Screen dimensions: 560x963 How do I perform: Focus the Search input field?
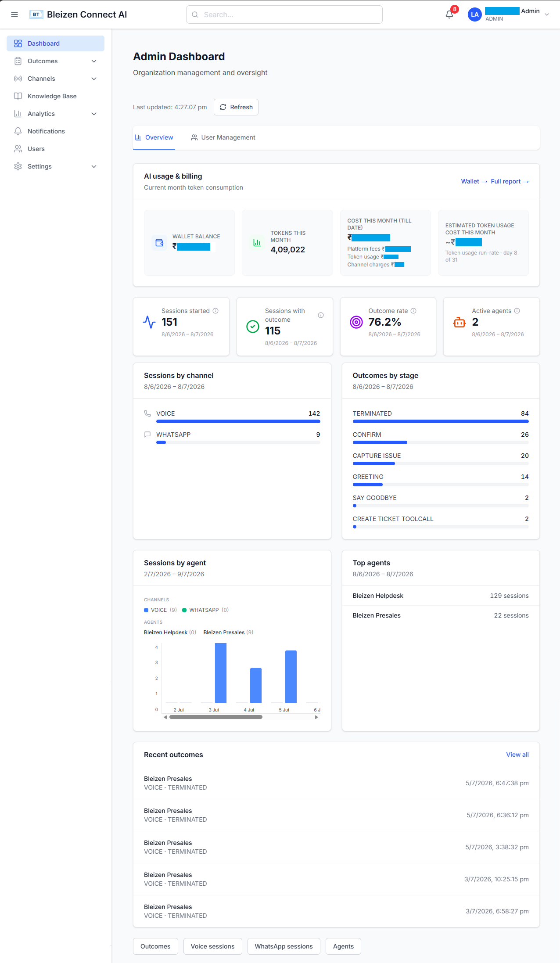[284, 14]
